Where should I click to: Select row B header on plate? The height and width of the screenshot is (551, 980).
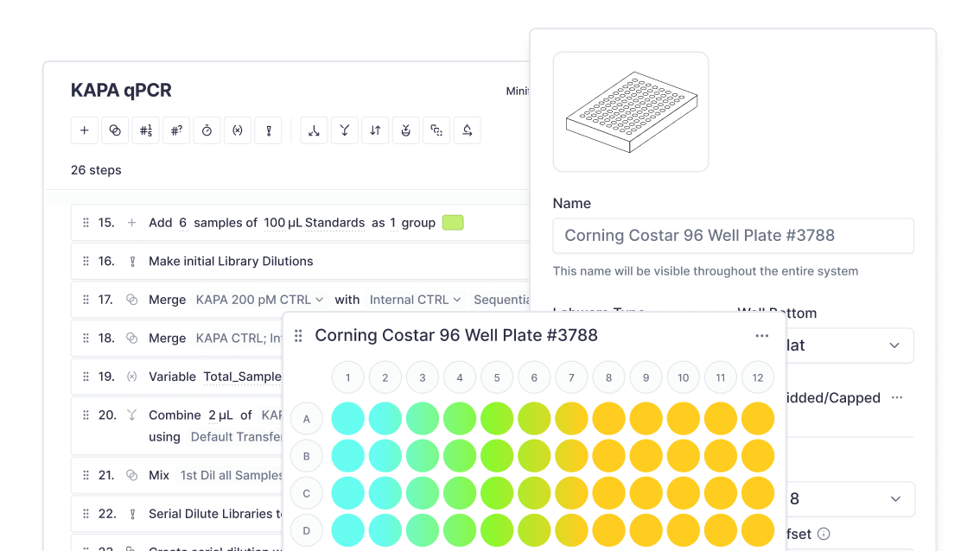306,456
